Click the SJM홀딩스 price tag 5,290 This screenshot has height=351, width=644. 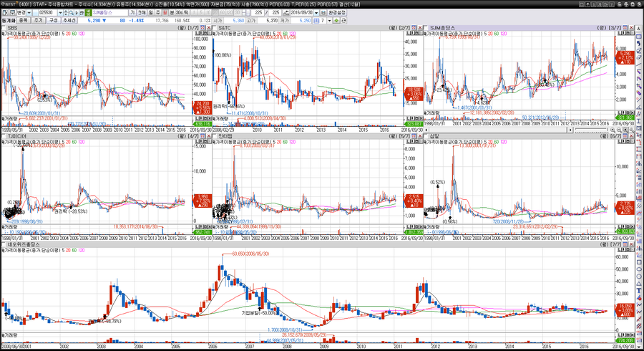[625, 57]
